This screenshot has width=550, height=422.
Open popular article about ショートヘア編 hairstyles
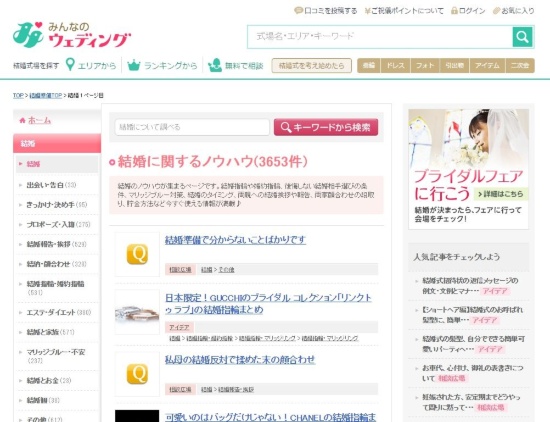472,315
